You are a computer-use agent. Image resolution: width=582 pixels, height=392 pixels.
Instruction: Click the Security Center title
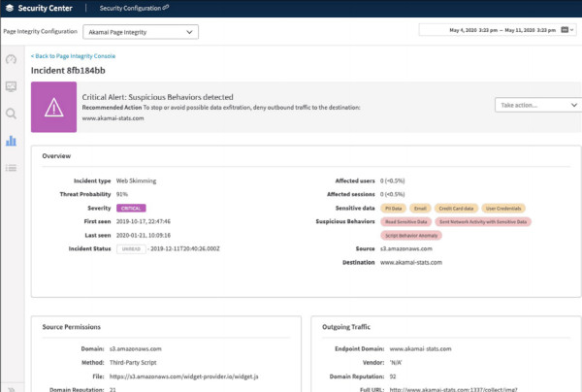pos(45,8)
